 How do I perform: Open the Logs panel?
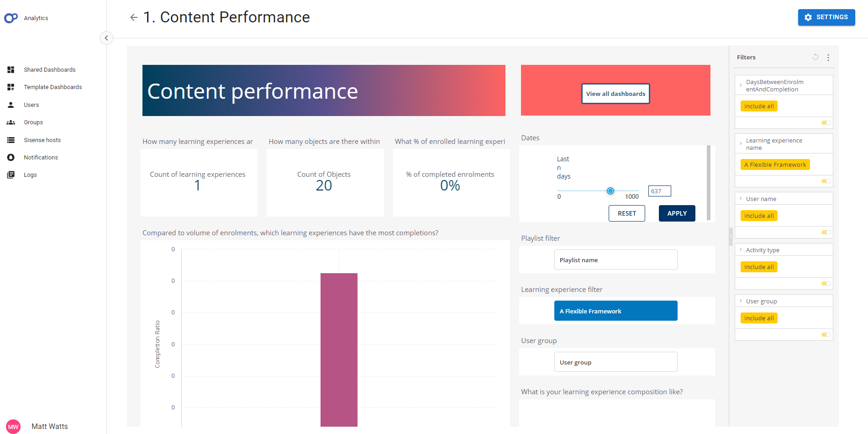[30, 175]
